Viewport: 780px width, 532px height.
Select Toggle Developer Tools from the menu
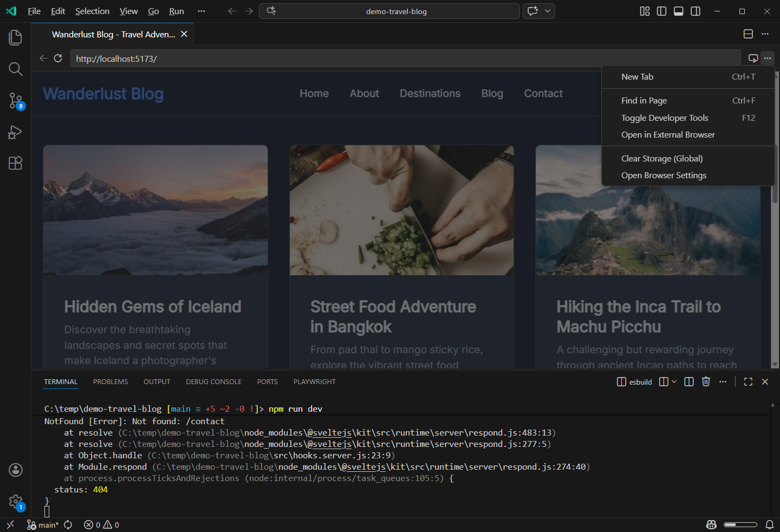point(665,118)
